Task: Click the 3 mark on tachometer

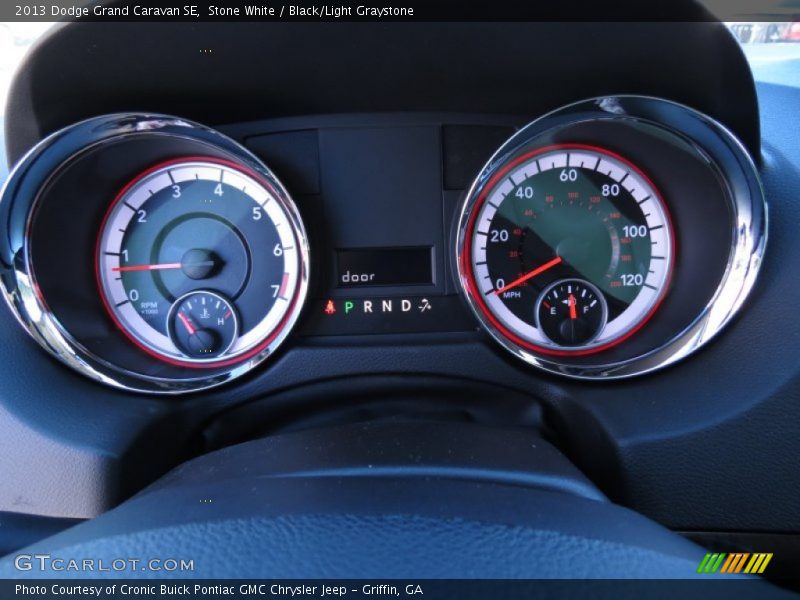Action: [177, 192]
